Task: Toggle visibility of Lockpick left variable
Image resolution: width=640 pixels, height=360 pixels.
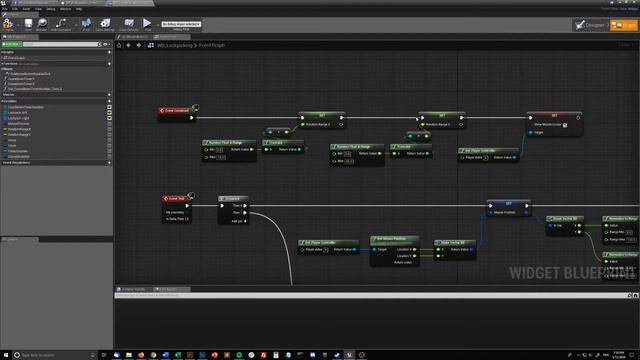Action: (x=109, y=113)
